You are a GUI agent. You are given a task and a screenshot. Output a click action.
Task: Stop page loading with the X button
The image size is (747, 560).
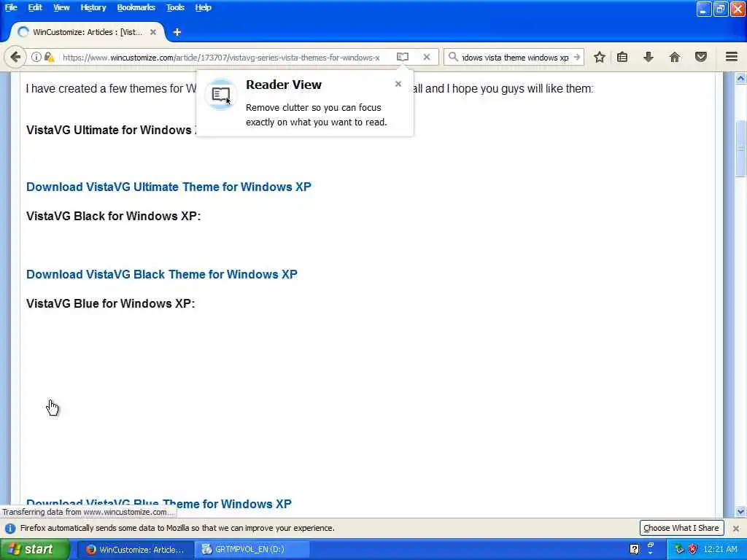pos(426,57)
